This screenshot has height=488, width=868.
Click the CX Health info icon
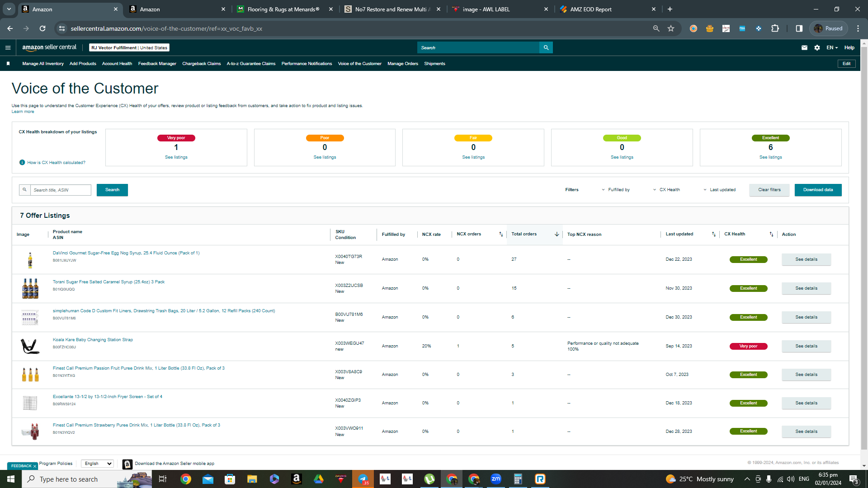click(22, 163)
